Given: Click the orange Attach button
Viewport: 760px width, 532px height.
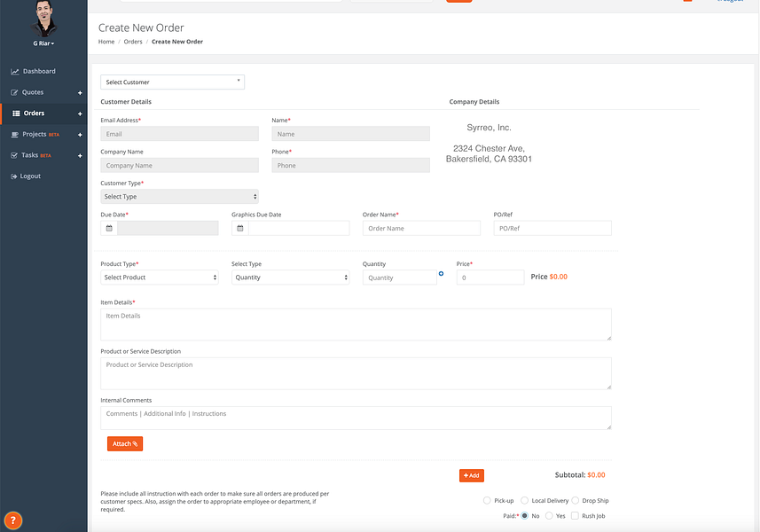Looking at the screenshot, I should click(125, 444).
